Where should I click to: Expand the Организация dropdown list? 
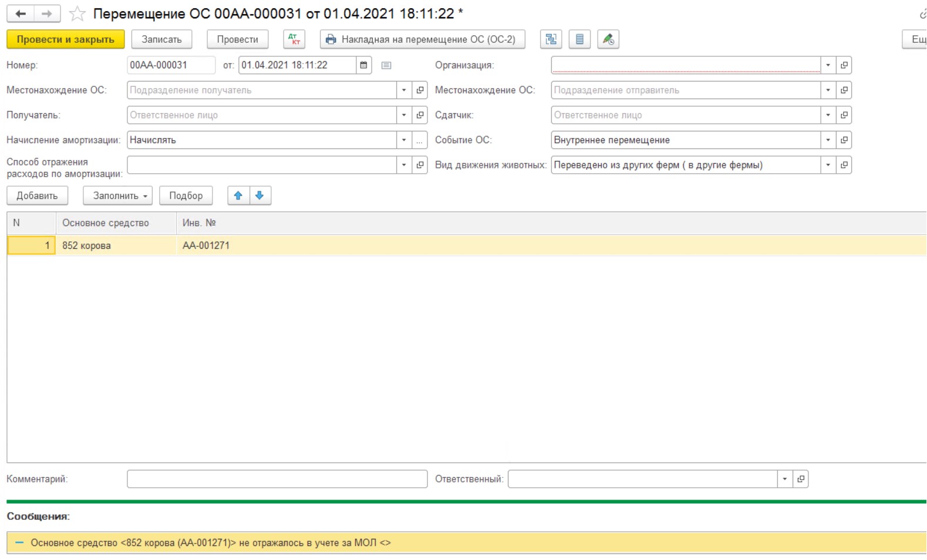pos(828,65)
